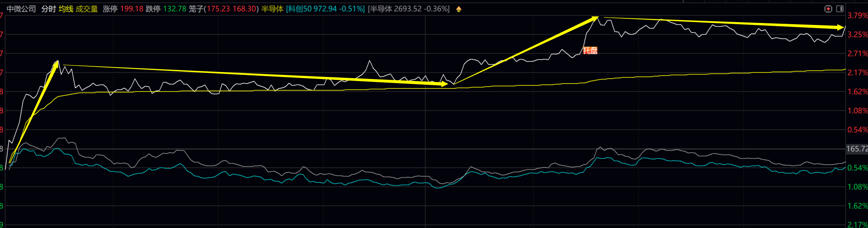The height and width of the screenshot is (228, 868).
Task: Click the 3.79% label on right axis
Action: coord(857,16)
